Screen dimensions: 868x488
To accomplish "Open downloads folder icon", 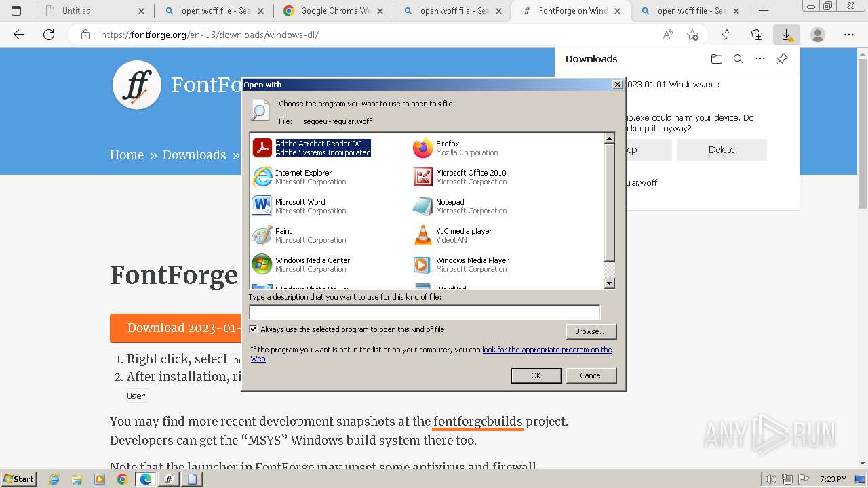I will (717, 59).
